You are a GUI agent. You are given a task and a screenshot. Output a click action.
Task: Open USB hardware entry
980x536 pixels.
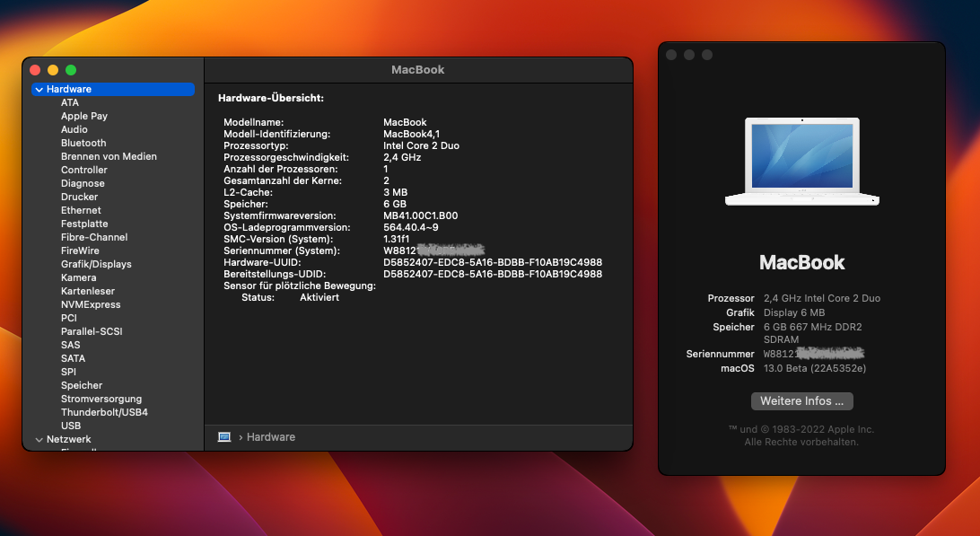pos(71,426)
